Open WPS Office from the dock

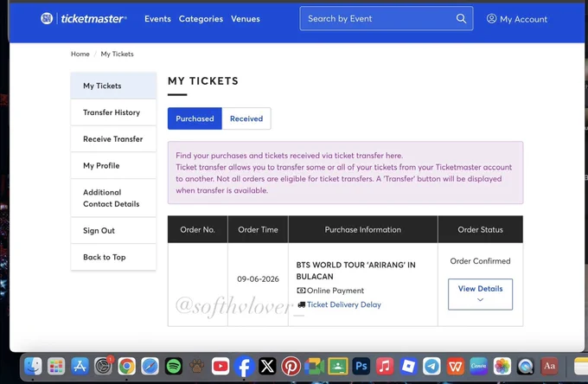(455, 366)
